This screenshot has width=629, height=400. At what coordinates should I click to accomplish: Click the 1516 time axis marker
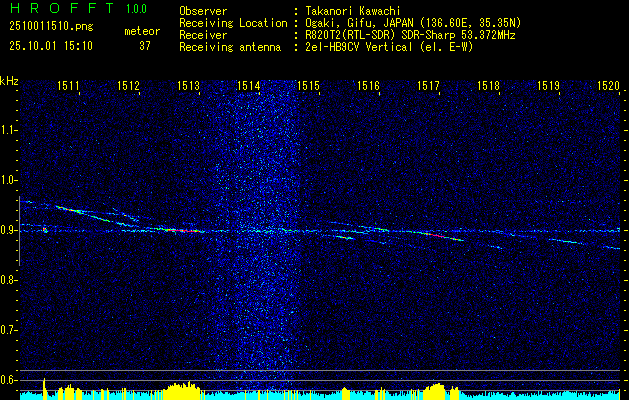(x=368, y=85)
